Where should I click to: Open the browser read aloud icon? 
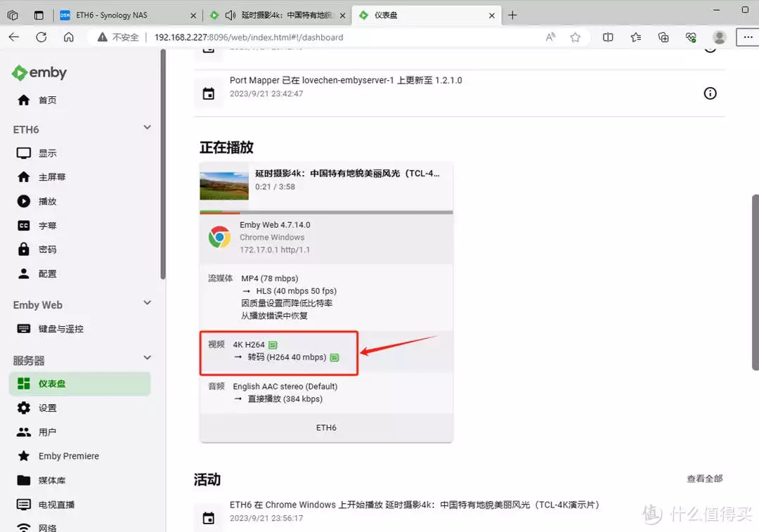550,37
